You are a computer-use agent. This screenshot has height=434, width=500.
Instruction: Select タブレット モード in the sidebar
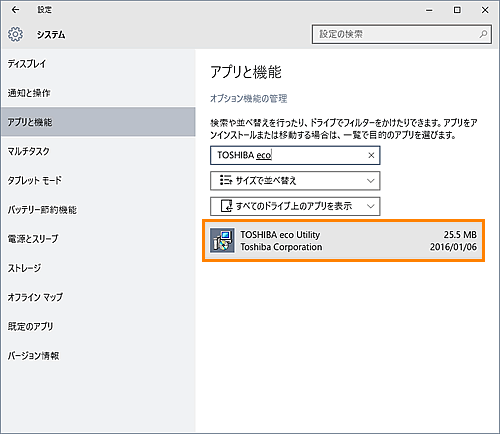pos(98,180)
